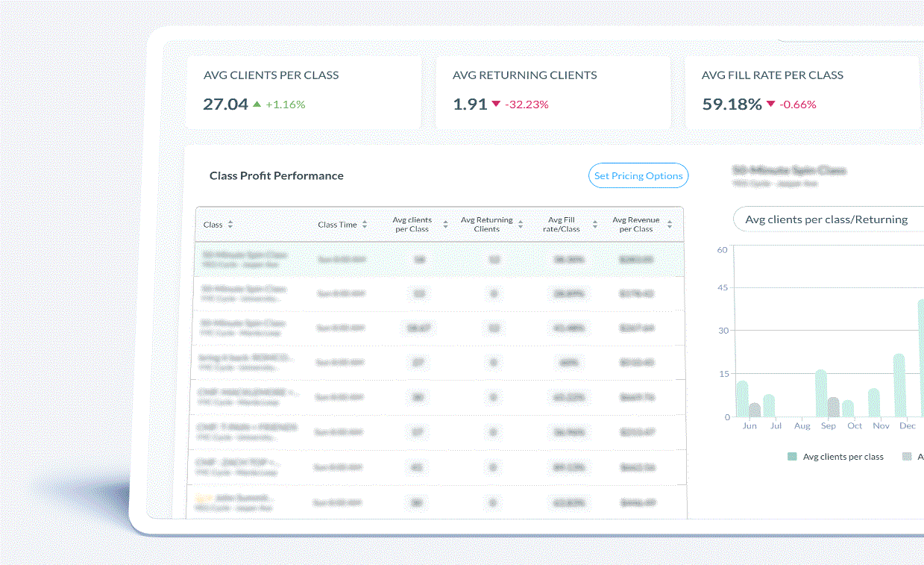Click the Dec label on chart axis
Viewport: 924px width, 565px height.
click(908, 426)
